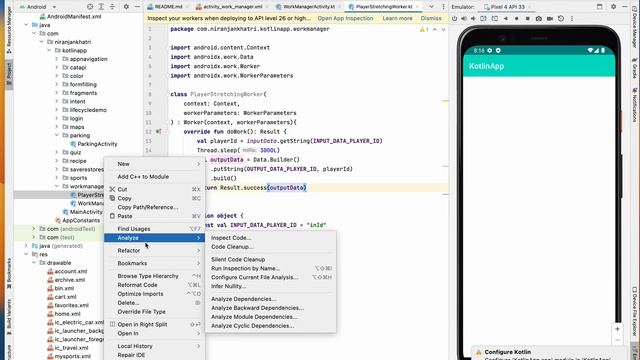Click the emulator Home circle button
Viewport: 640px width, 360px height.
point(517,18)
